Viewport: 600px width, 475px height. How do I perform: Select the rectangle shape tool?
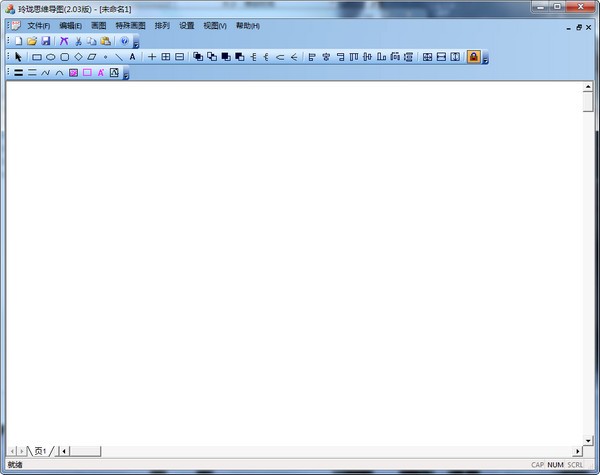tap(37, 57)
